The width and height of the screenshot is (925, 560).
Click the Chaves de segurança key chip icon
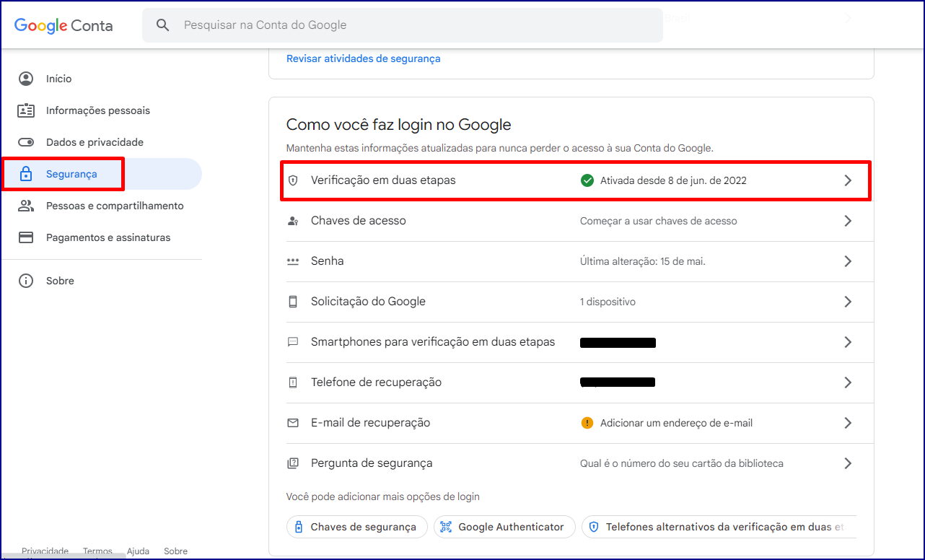[299, 527]
